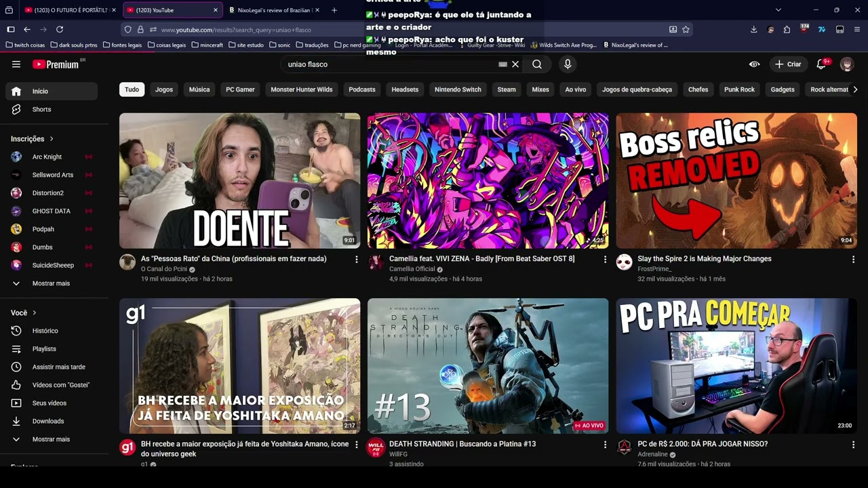Show more filter chips with right arrow

pyautogui.click(x=855, y=89)
